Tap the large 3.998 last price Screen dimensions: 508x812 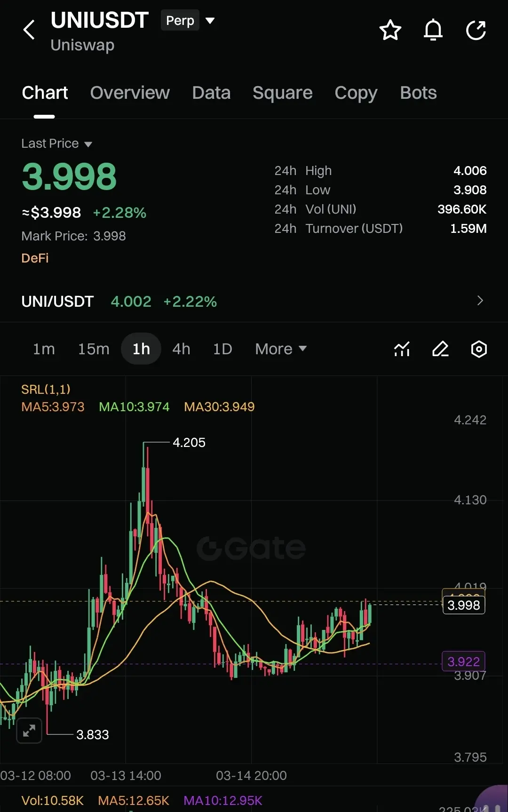click(69, 177)
